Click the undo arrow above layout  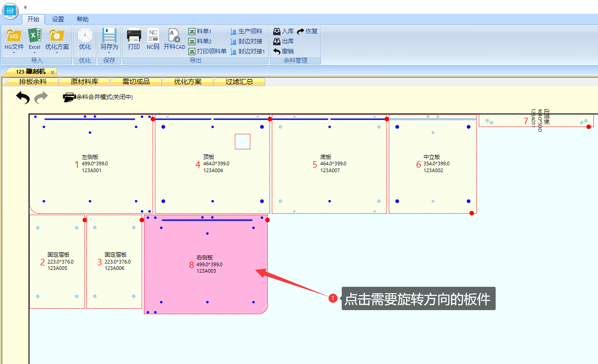click(23, 97)
